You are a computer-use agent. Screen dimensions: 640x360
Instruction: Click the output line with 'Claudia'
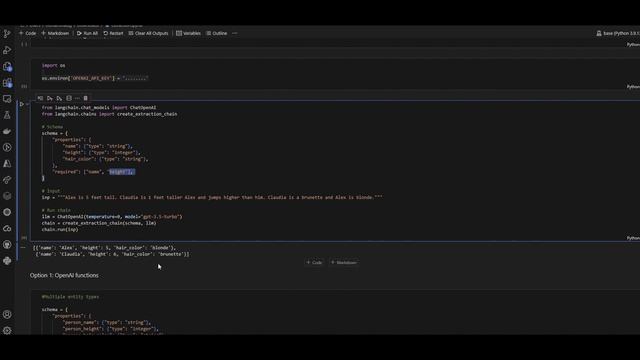(x=112, y=254)
